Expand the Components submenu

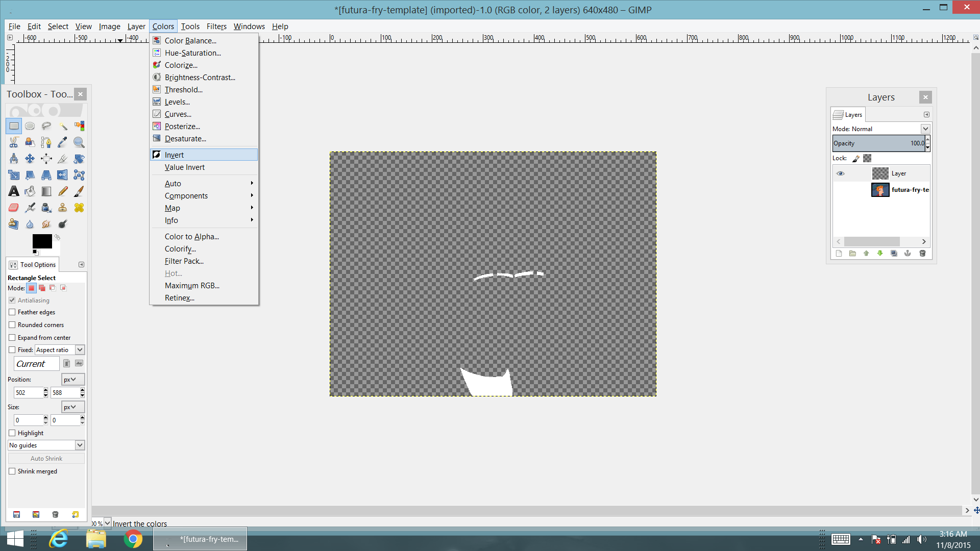[x=204, y=196]
